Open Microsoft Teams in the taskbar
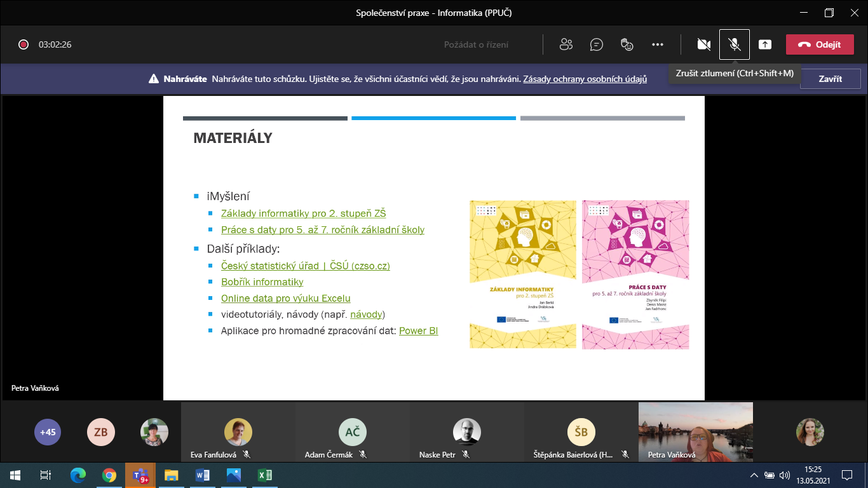The height and width of the screenshot is (488, 868). click(140, 475)
